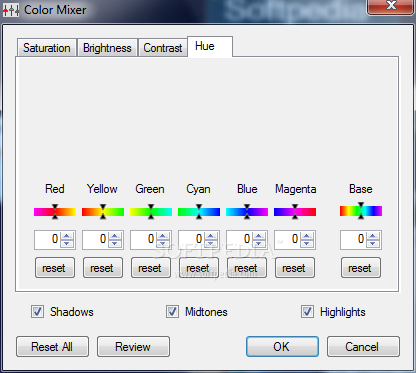416x373 pixels.
Task: Reset the Blue hue value
Action: [x=247, y=268]
